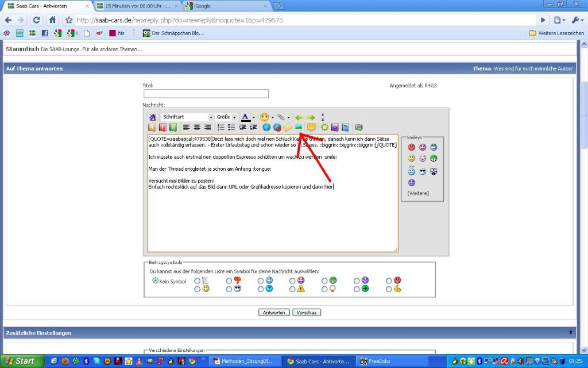Click the insert video icon
The height and width of the screenshot is (368, 588).
pos(358,127)
